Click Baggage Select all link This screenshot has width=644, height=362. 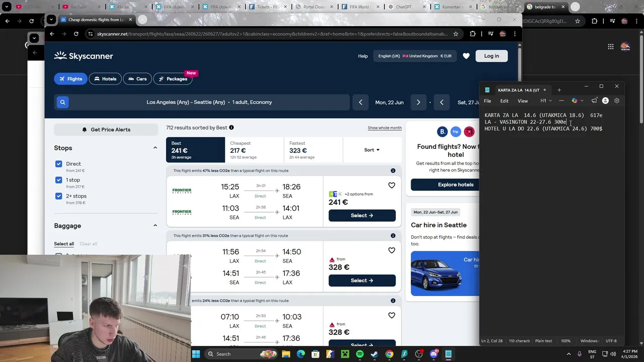pyautogui.click(x=64, y=244)
